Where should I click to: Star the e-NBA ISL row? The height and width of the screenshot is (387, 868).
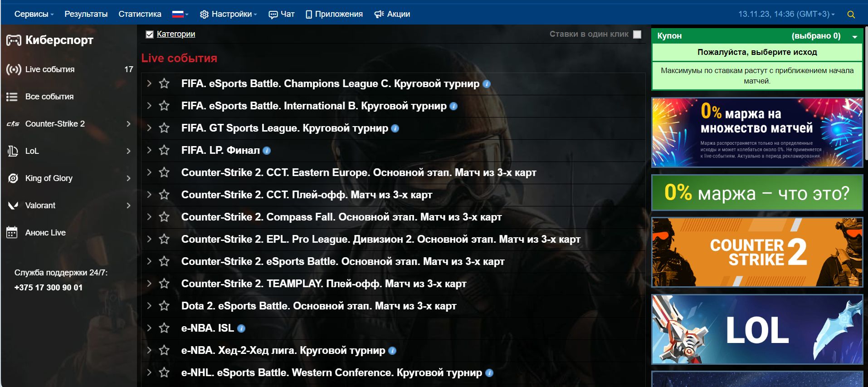pyautogui.click(x=164, y=328)
